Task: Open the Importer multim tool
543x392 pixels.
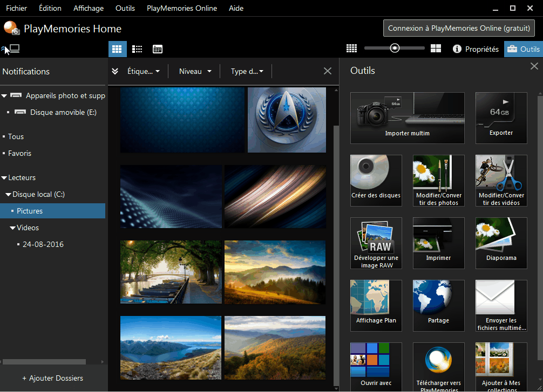Action: 407,118
